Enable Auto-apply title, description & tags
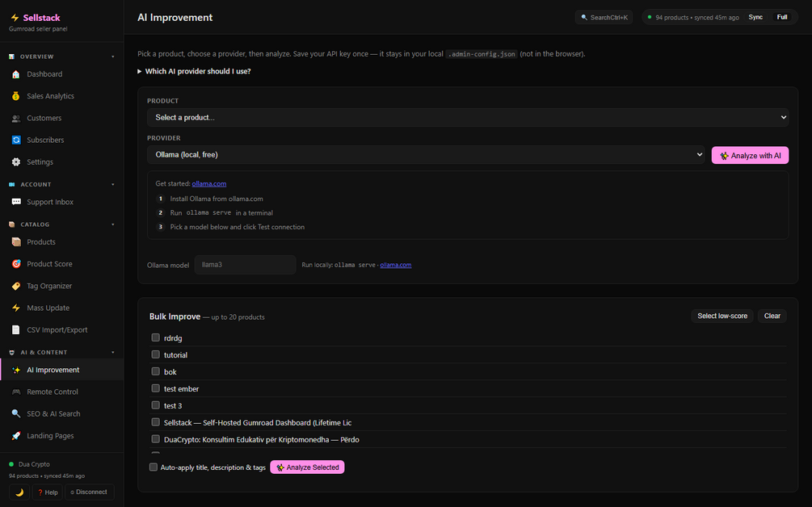This screenshot has width=812, height=507. [x=154, y=467]
